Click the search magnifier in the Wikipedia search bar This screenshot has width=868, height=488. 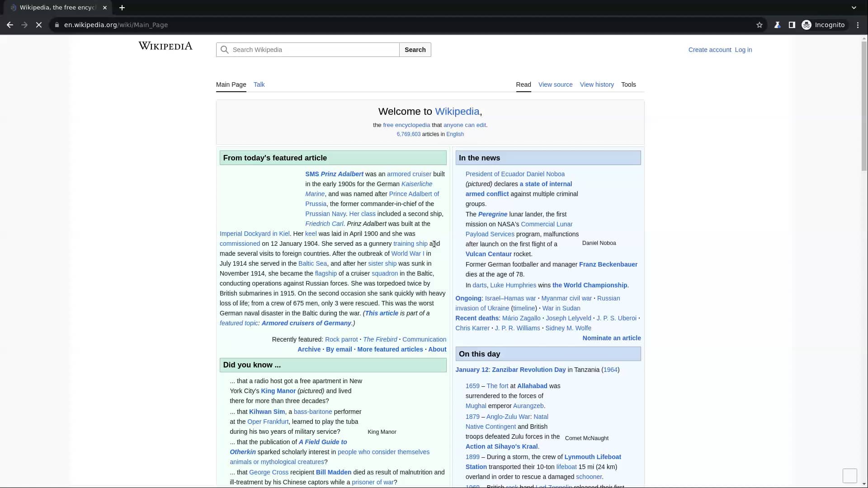pos(225,50)
